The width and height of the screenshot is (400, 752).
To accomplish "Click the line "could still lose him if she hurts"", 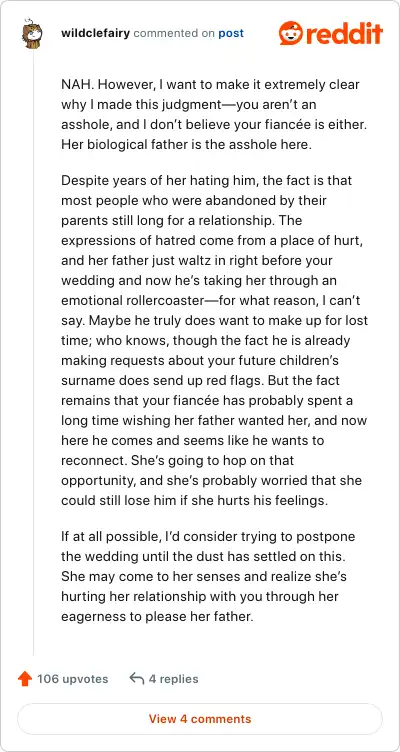I will pos(194,501).
